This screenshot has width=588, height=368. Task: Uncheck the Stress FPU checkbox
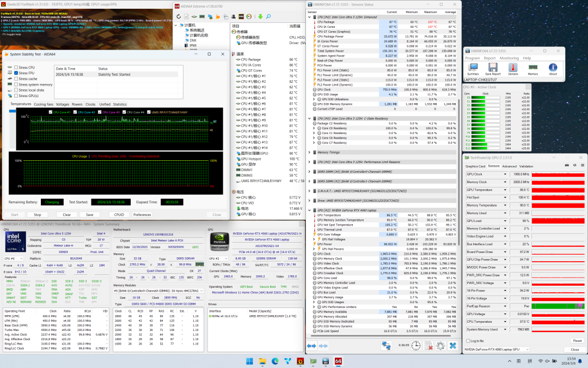[16, 73]
